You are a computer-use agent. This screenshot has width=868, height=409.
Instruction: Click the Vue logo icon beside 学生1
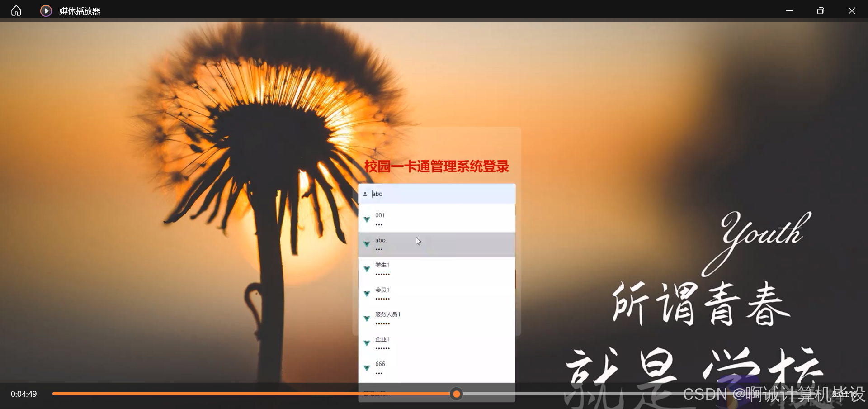(367, 269)
